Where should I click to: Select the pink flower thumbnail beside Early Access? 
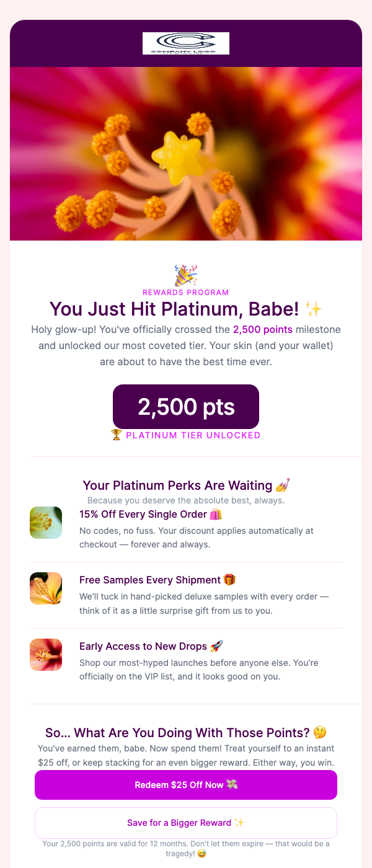[x=46, y=655]
